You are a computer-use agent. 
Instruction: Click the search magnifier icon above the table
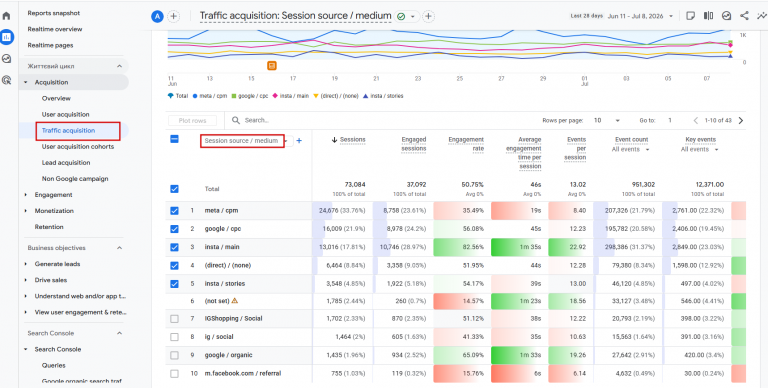coord(236,120)
